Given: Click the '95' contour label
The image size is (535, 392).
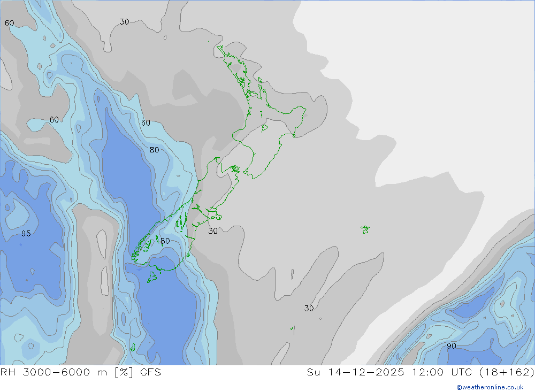Looking at the screenshot, I should [x=26, y=234].
